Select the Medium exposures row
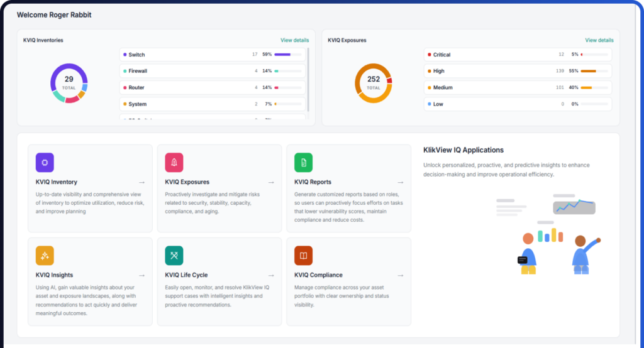Screen dimensions: 644x348 (x=518, y=87)
